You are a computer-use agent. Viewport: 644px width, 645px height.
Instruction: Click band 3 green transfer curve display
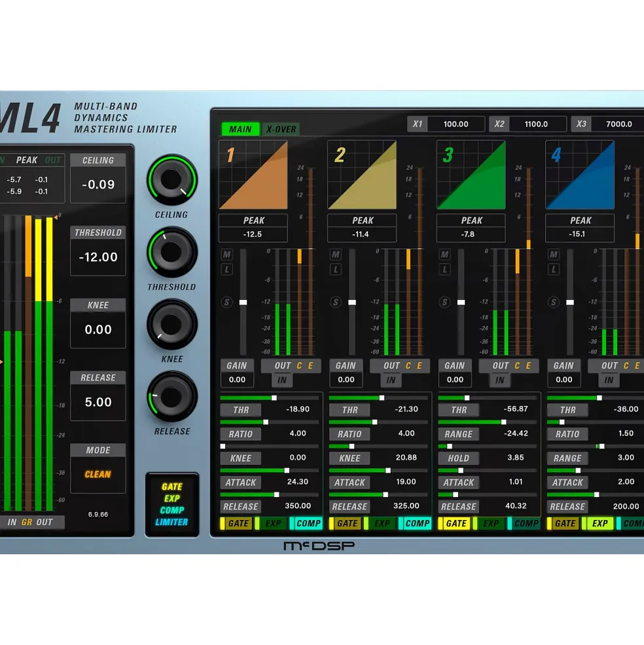tap(471, 175)
